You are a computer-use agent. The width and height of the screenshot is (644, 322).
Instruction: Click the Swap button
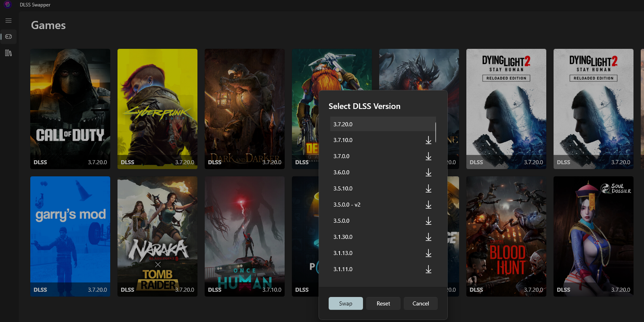[x=346, y=303]
